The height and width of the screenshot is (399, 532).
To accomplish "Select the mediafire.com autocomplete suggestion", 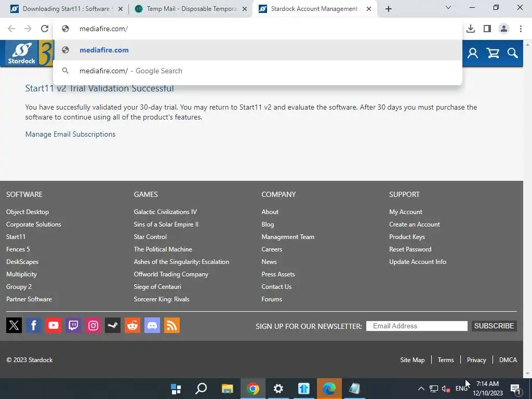I will click(x=258, y=50).
